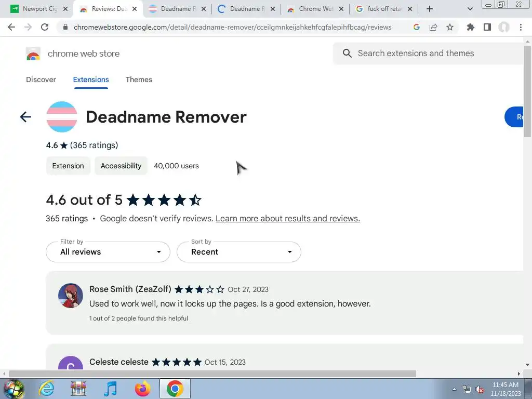Reload the current page
Screen dimensions: 532x399
45,27
